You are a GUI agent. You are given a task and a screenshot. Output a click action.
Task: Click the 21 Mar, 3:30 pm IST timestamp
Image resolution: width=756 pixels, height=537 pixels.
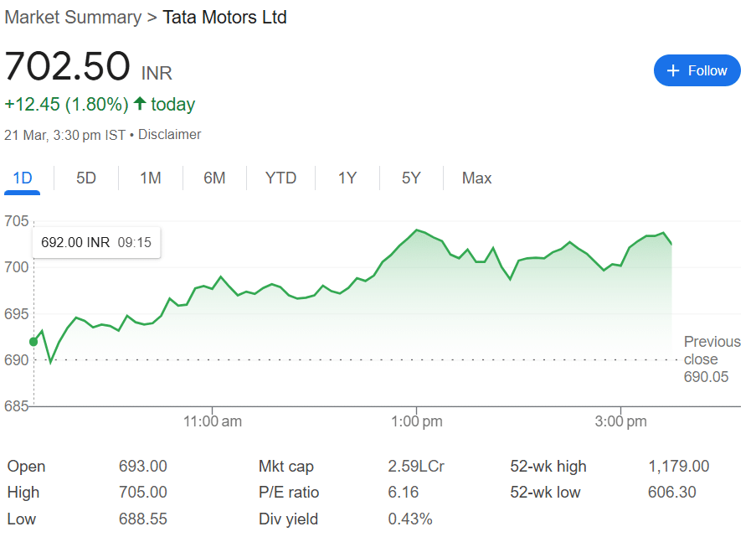point(65,135)
